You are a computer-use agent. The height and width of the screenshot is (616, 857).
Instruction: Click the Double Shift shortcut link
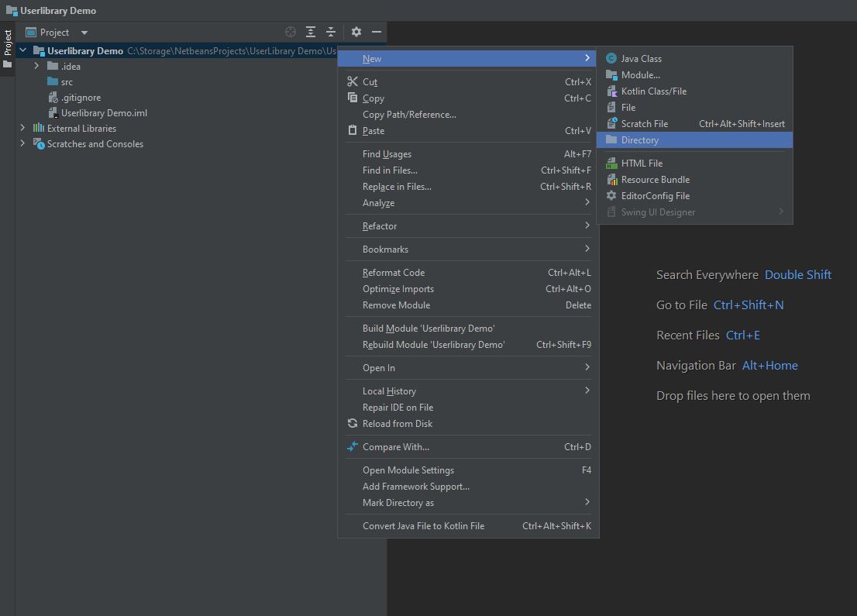point(798,275)
